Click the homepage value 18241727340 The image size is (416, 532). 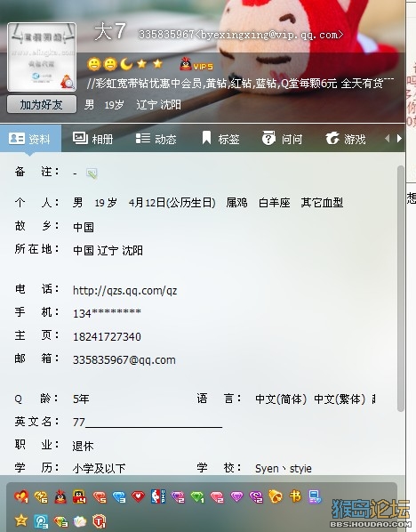coord(107,337)
